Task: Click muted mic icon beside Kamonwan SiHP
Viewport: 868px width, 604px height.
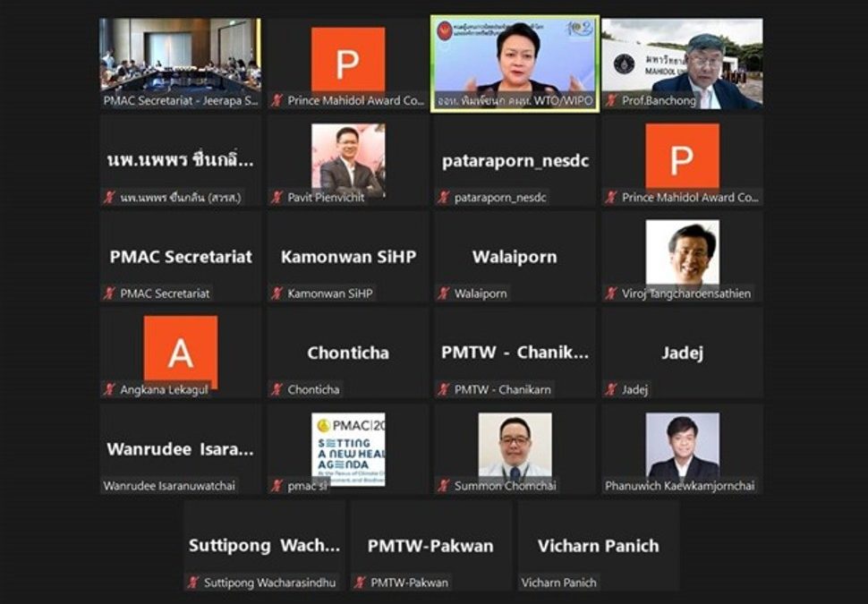Action: (x=277, y=293)
